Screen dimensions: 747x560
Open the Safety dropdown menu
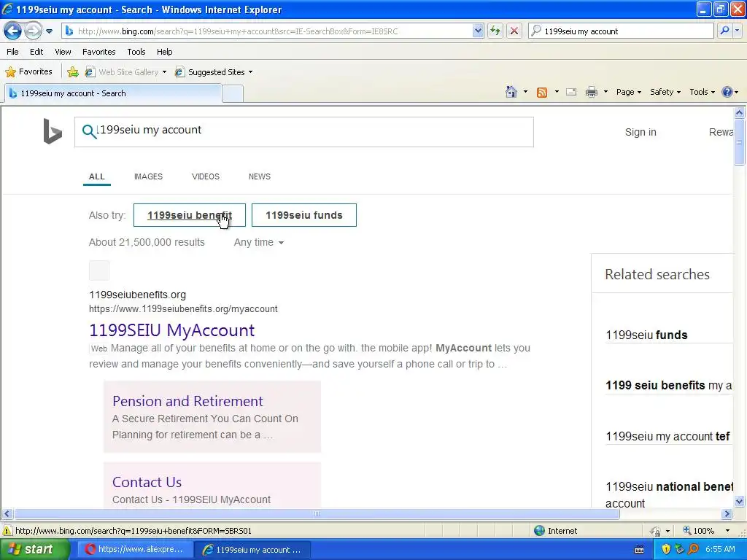[665, 92]
